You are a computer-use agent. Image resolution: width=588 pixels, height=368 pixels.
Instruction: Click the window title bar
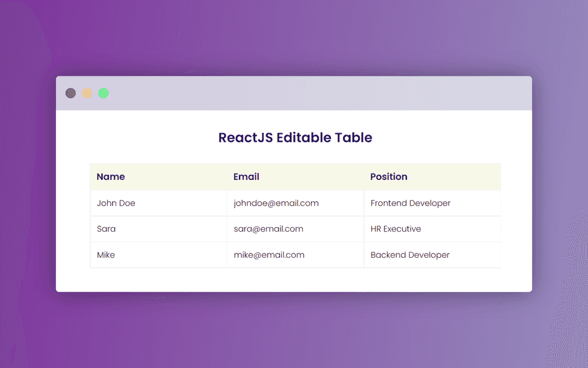[311, 92]
